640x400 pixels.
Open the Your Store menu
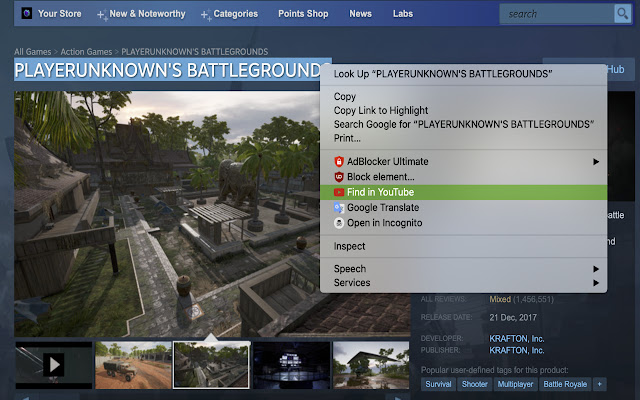click(60, 13)
